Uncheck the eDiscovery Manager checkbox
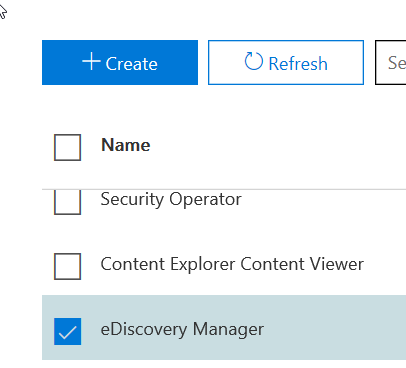The height and width of the screenshot is (368, 406). (67, 331)
